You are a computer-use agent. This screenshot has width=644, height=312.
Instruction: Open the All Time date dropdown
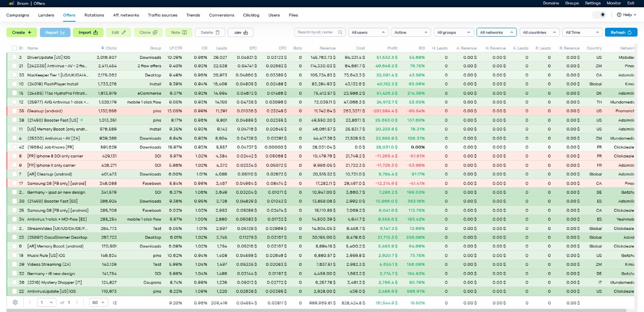[582, 33]
